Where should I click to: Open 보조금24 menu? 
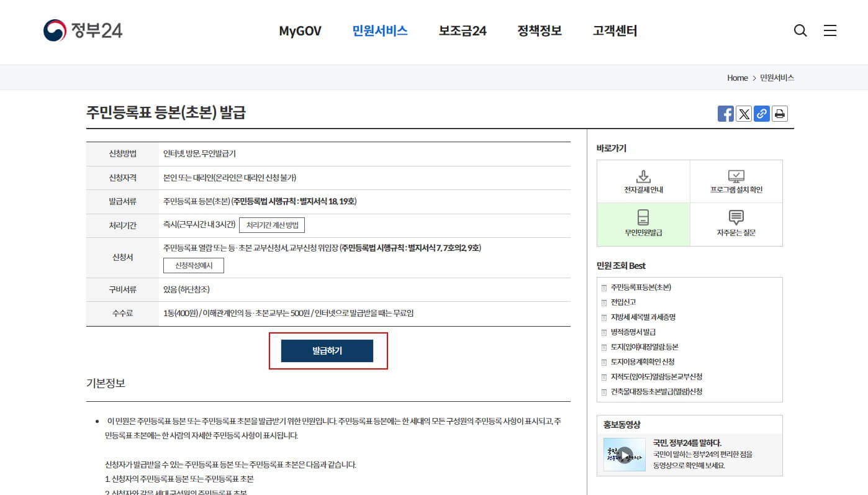tap(463, 30)
